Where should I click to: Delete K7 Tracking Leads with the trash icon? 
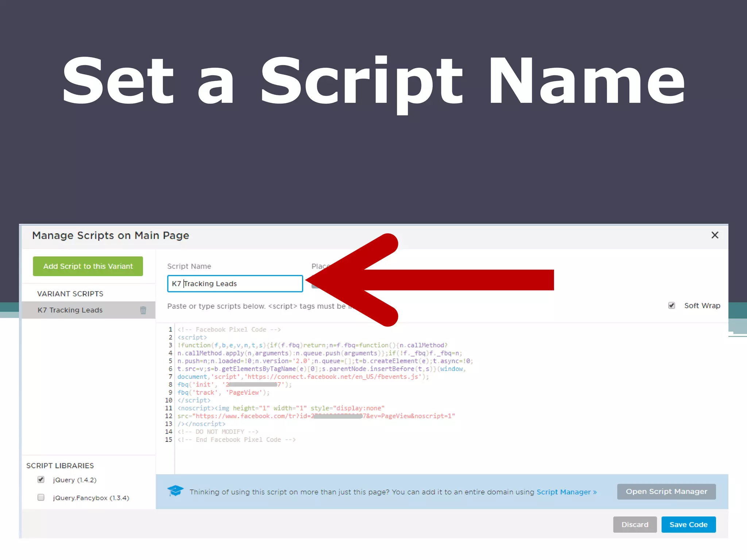click(x=143, y=310)
